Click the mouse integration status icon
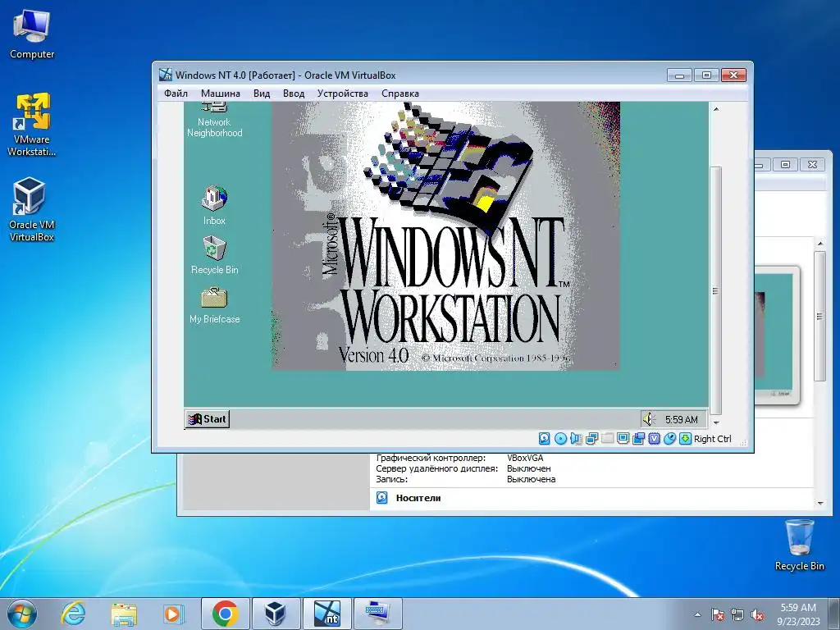This screenshot has height=630, width=840. point(669,439)
